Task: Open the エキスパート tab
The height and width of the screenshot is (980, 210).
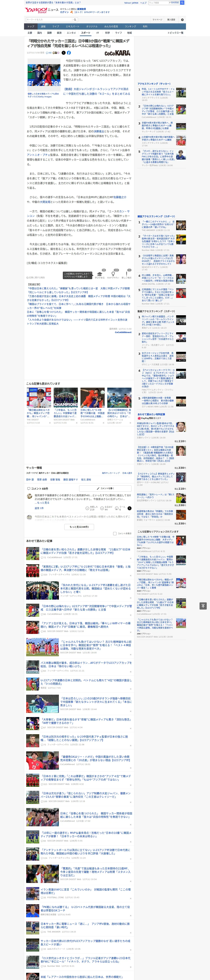Action: pyautogui.click(x=72, y=27)
